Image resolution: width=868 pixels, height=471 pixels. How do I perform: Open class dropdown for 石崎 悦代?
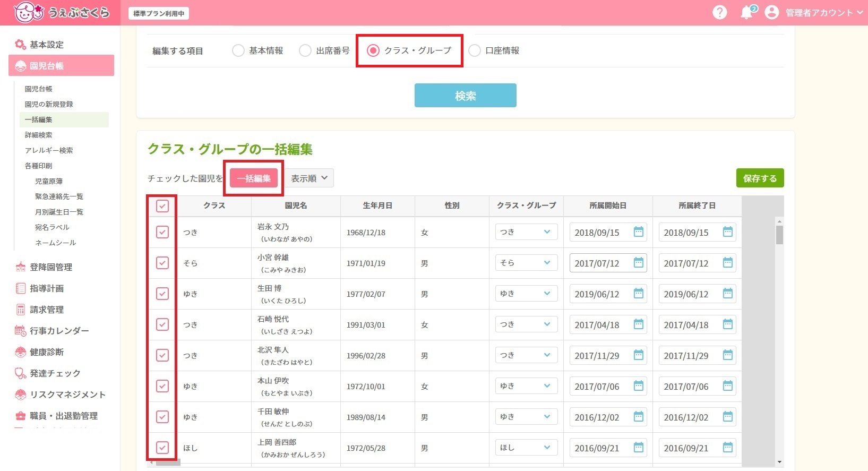click(526, 324)
